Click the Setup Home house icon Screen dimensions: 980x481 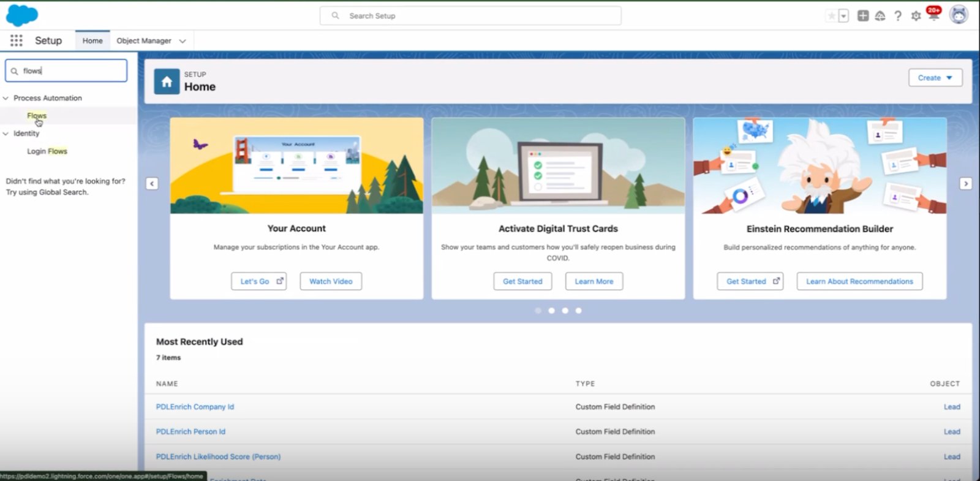[x=167, y=81]
